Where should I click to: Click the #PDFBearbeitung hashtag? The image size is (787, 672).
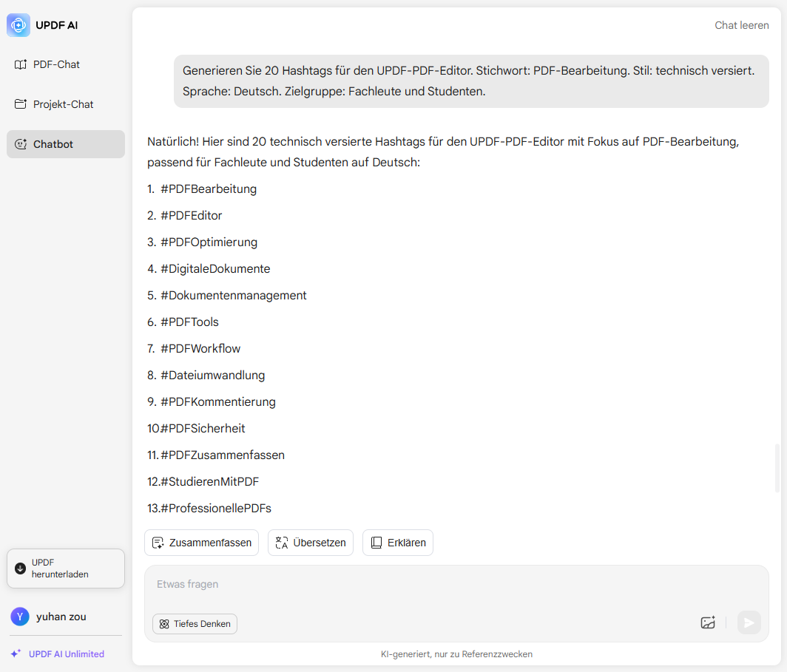209,189
